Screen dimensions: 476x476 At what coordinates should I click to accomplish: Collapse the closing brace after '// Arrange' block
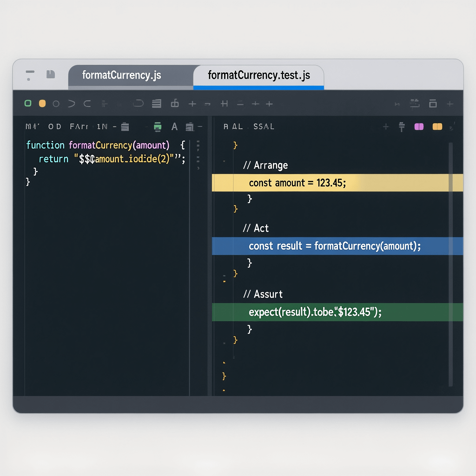click(250, 198)
